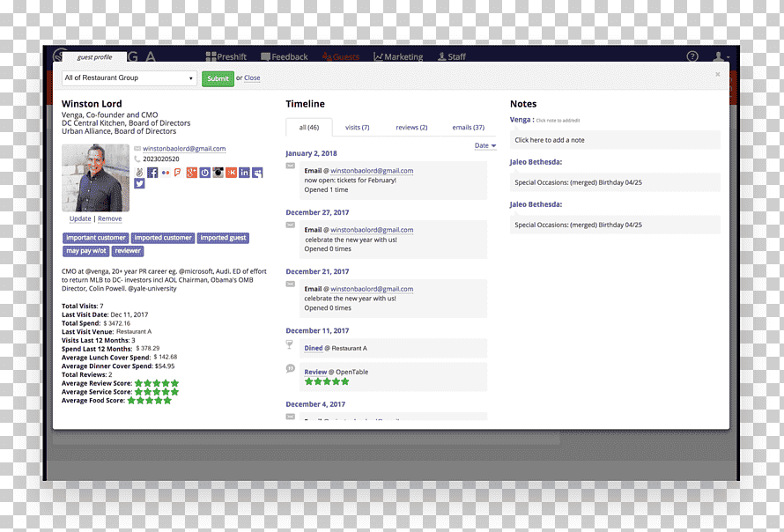The width and height of the screenshot is (784, 532).
Task: Click the important customer tag
Action: [x=95, y=238]
